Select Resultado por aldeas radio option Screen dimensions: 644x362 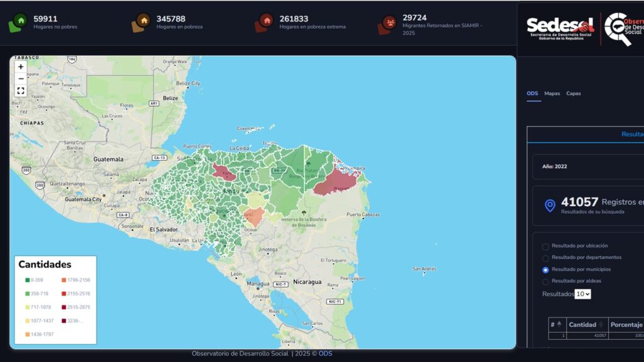point(545,282)
